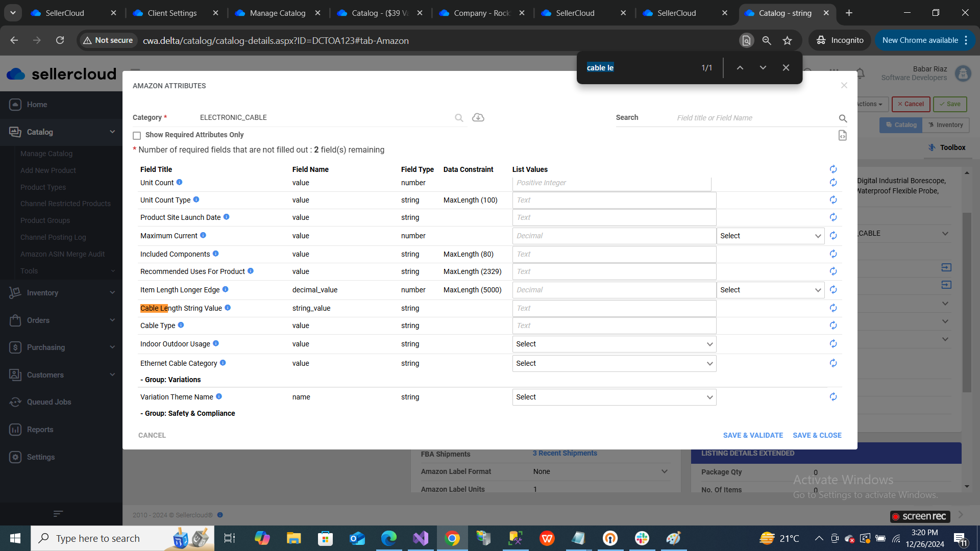Click the category search magnifier icon
Screen dimensions: 980x551
click(x=459, y=118)
